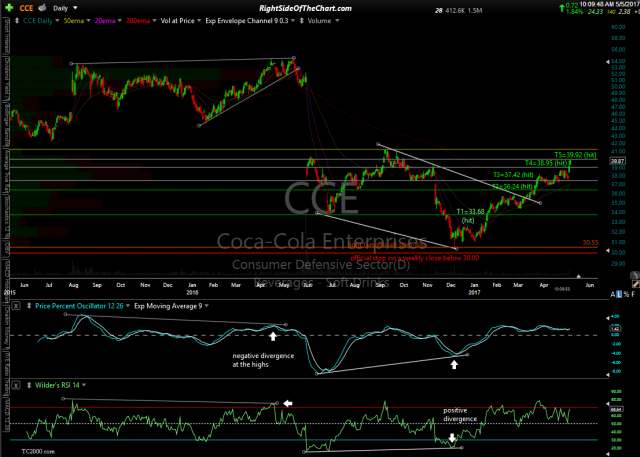
Task: Click the piggy bank icon next to CCE
Action: pos(42,8)
